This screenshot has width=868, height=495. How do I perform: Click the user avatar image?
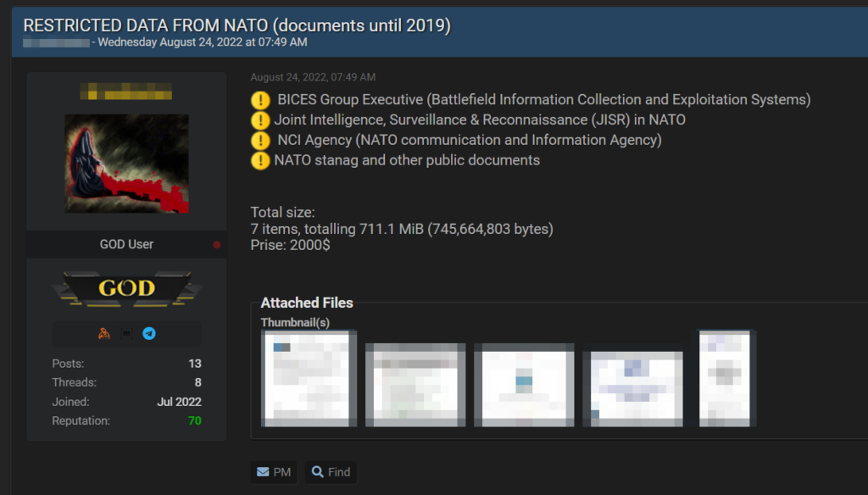pos(126,164)
